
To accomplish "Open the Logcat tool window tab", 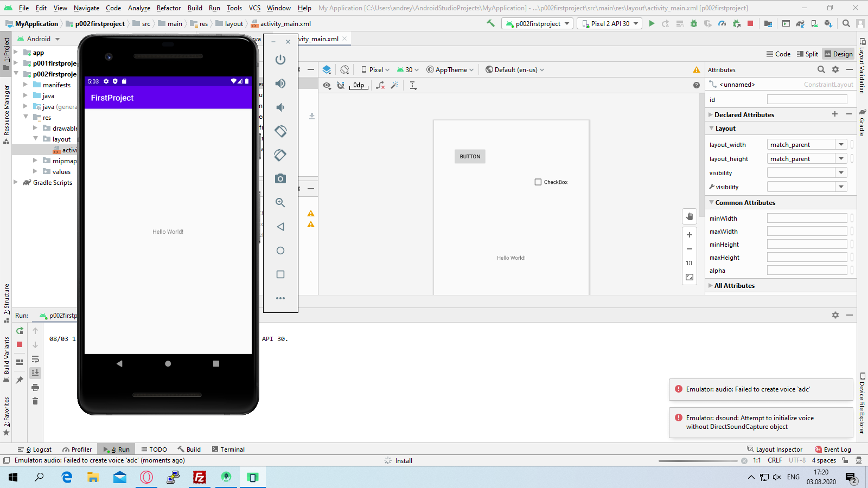I will 35,450.
